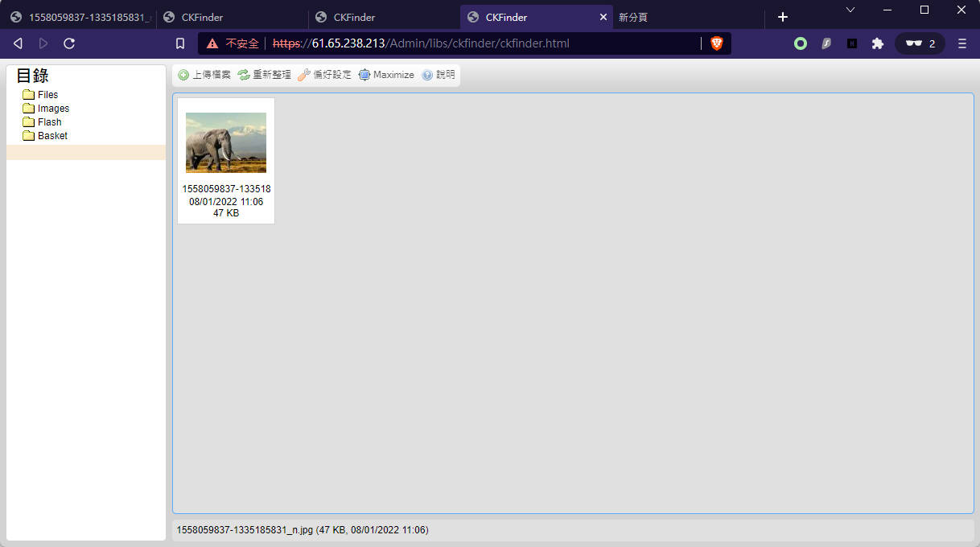The width and height of the screenshot is (980, 547).
Task: Click the 47 KB size label
Action: 226,213
